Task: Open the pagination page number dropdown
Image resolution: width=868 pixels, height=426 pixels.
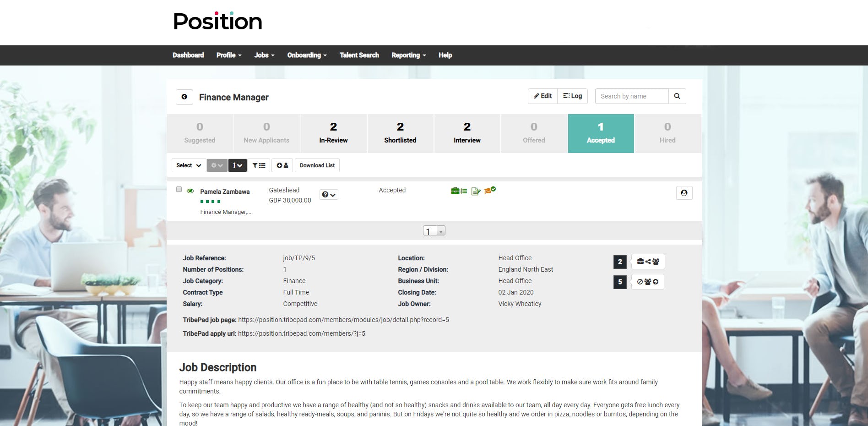Action: [x=440, y=231]
